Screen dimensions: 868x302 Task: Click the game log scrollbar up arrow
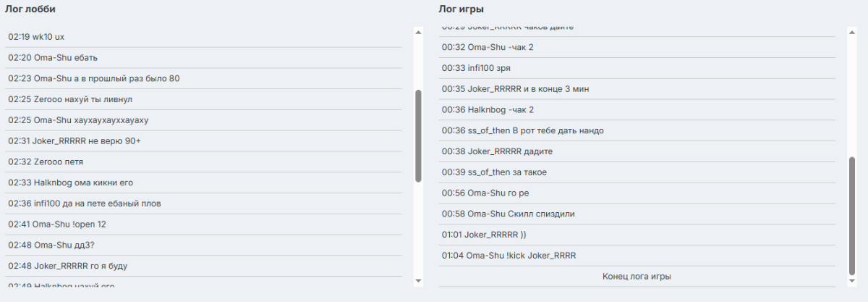point(851,32)
